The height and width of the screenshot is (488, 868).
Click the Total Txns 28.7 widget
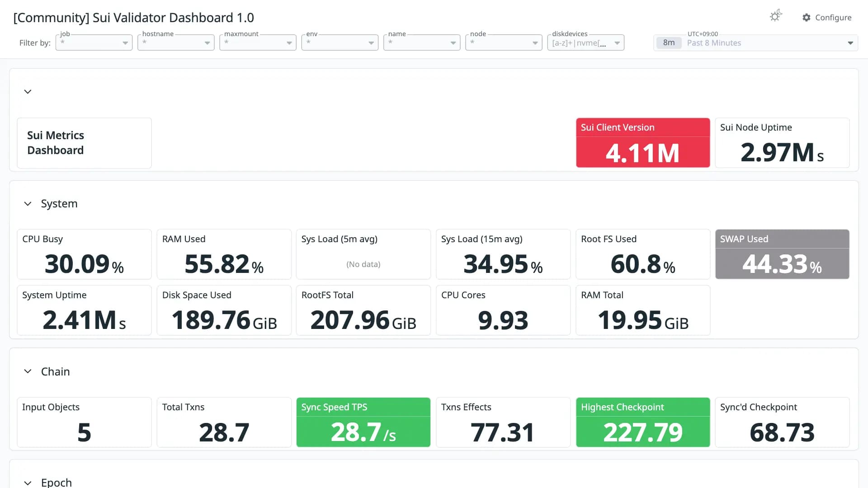point(224,422)
